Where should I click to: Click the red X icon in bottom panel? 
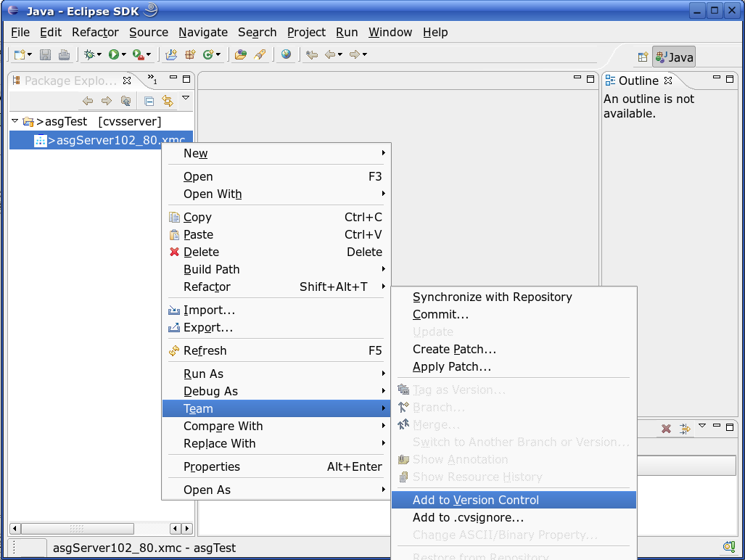coord(666,429)
